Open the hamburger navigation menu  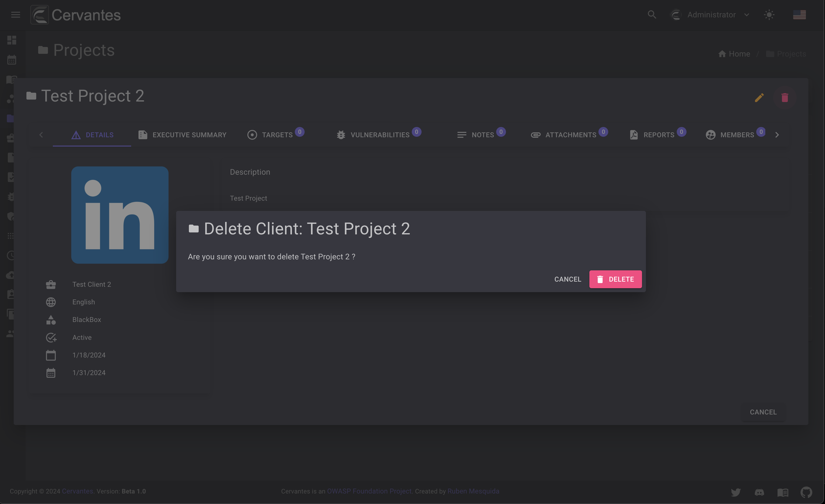15,15
